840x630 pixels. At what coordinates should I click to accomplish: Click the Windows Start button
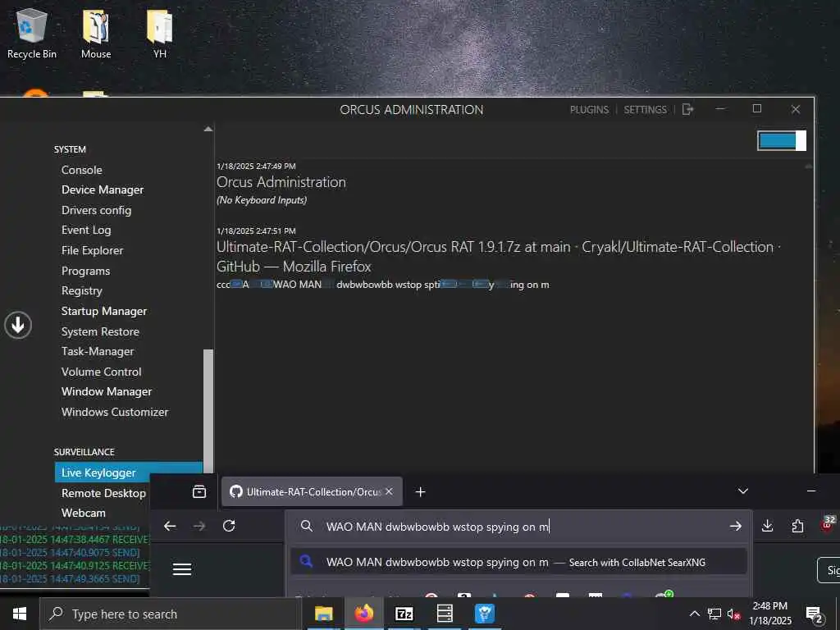tap(20, 614)
